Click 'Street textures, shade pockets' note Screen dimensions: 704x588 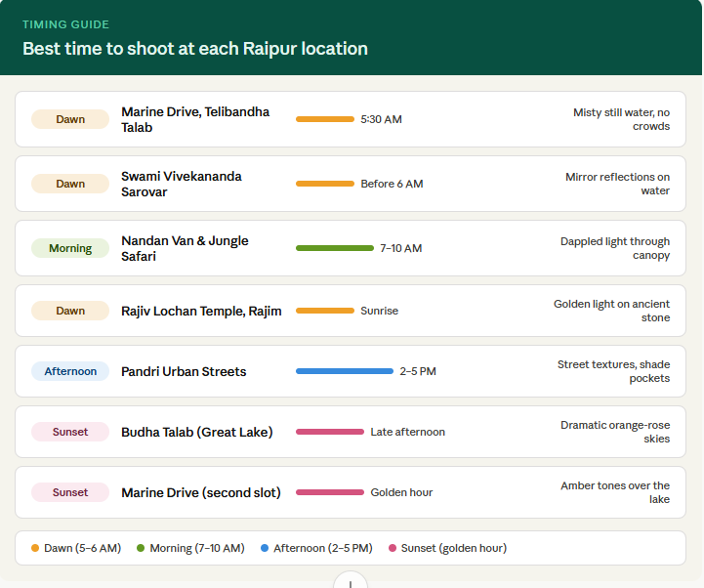tap(613, 371)
